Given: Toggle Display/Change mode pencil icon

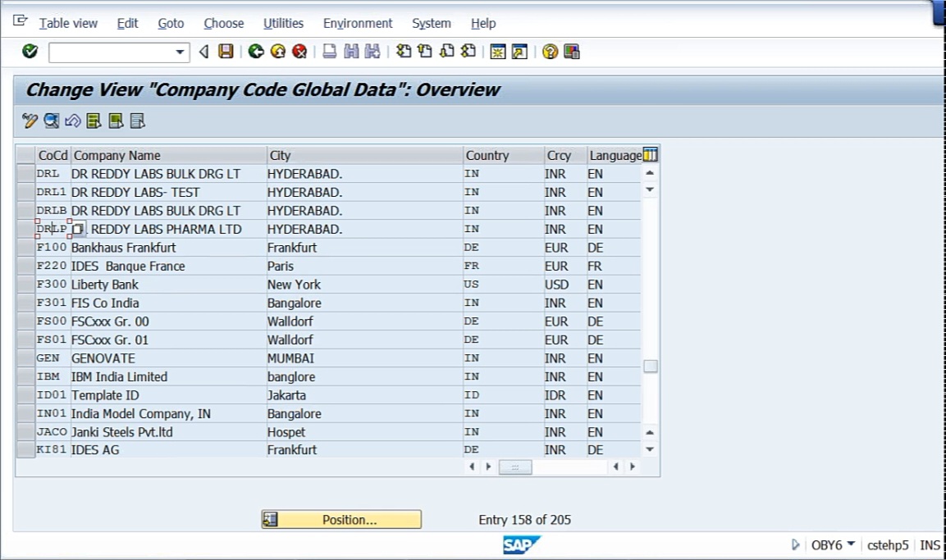Looking at the screenshot, I should point(30,121).
